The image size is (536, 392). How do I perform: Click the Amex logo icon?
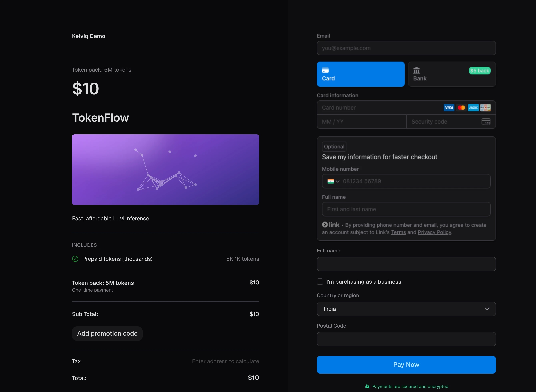click(473, 107)
